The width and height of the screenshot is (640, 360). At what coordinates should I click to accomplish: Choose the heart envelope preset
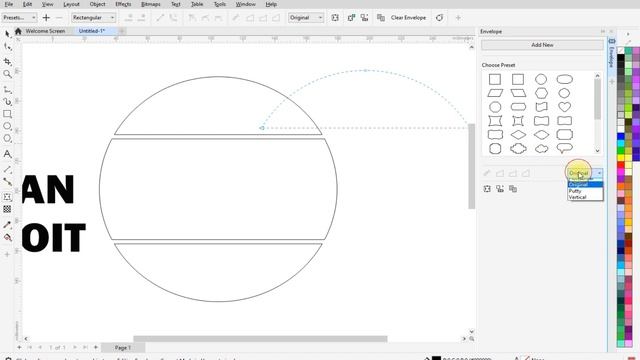(564, 107)
